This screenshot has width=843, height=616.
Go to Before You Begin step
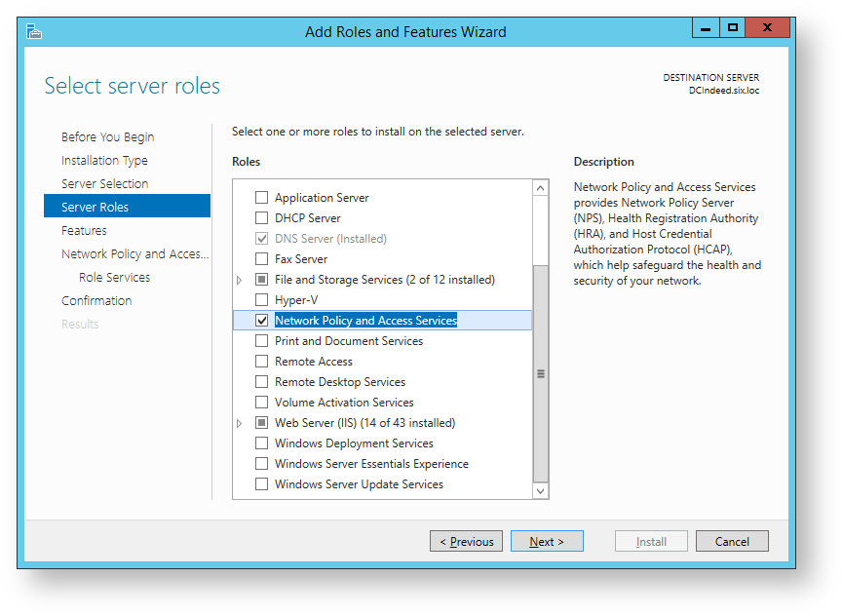coord(107,137)
